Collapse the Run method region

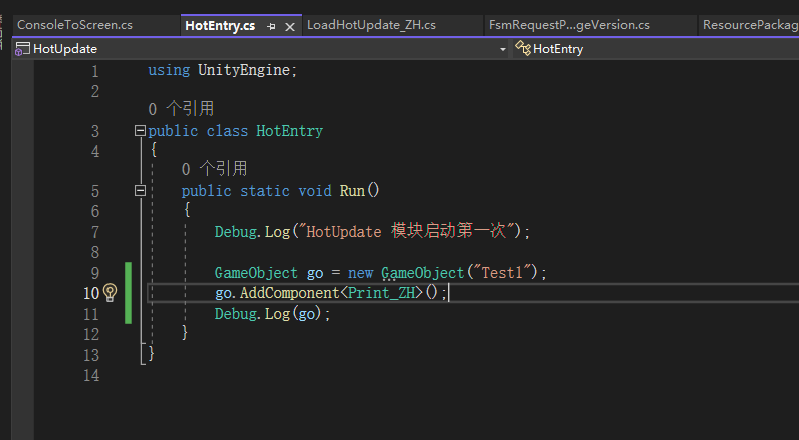[x=140, y=191]
